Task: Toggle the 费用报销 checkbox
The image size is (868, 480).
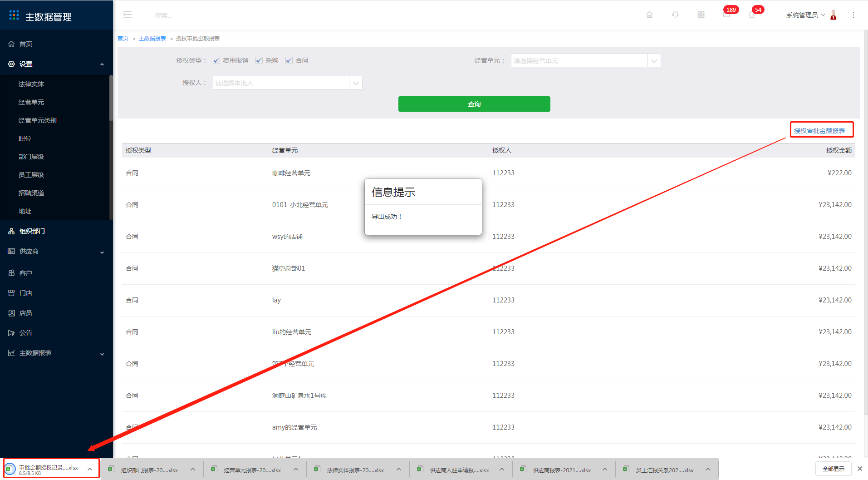Action: pos(216,60)
